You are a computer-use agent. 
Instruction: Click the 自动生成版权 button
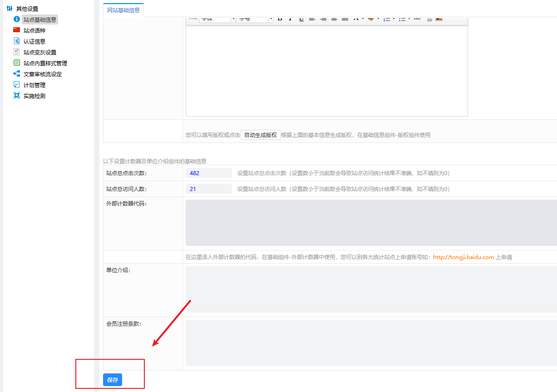coord(261,135)
